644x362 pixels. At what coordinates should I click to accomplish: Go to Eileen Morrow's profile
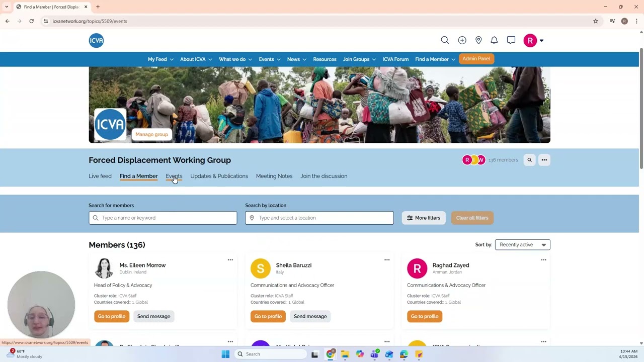(x=112, y=316)
